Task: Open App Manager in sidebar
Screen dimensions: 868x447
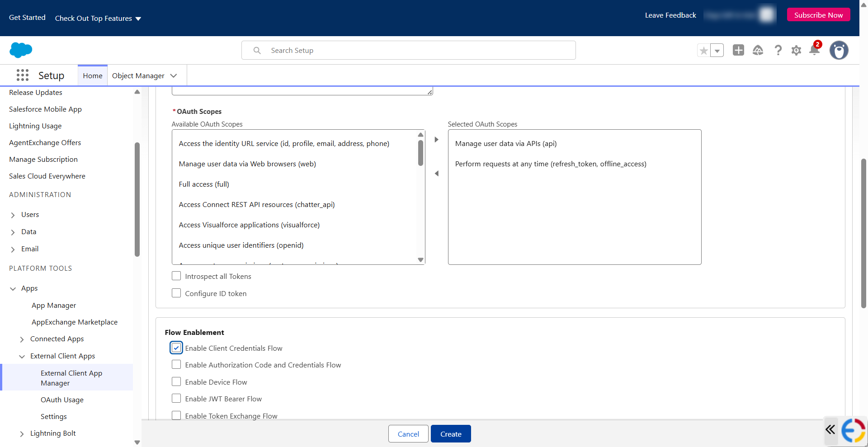Action: pos(54,306)
